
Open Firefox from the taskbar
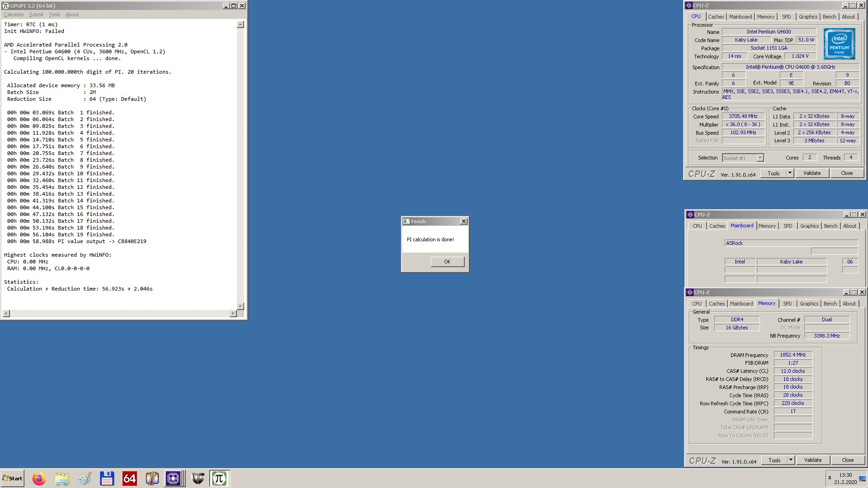point(39,479)
